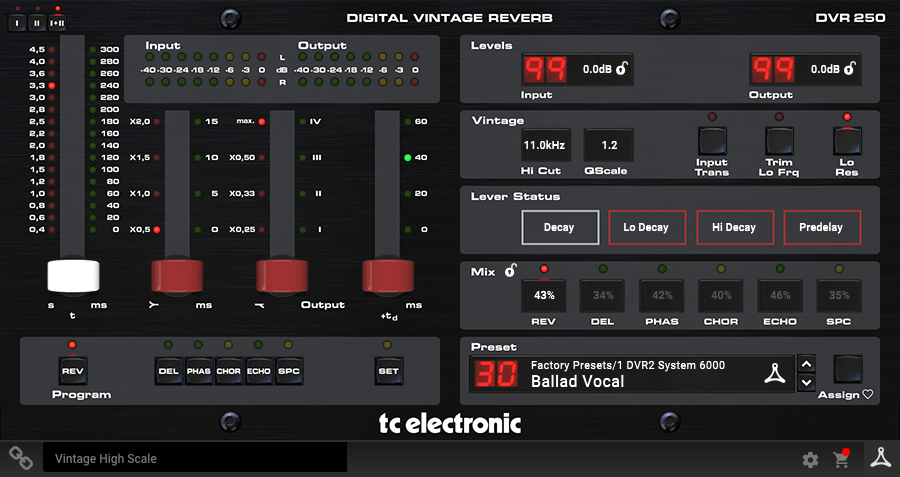Click the 40 ms predelay LED

point(408,157)
